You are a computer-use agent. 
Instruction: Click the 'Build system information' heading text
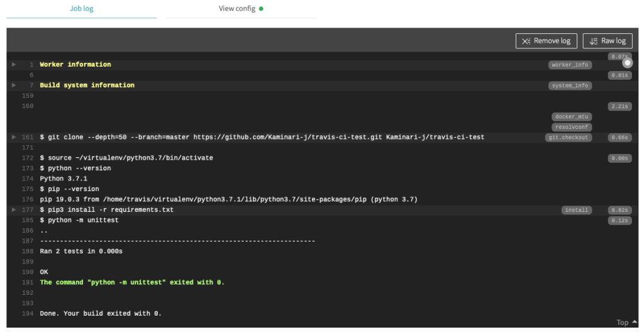click(x=87, y=85)
